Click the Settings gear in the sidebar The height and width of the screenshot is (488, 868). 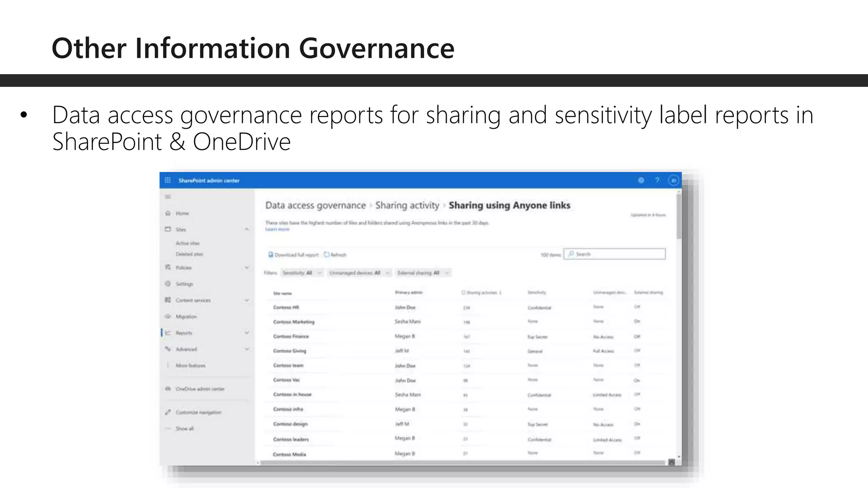click(168, 283)
